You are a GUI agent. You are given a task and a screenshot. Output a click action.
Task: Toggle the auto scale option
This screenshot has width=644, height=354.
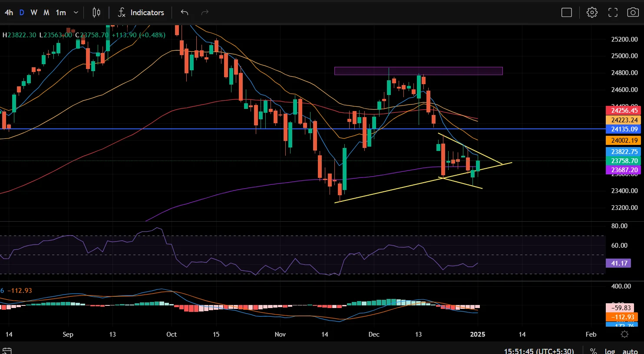pyautogui.click(x=630, y=351)
